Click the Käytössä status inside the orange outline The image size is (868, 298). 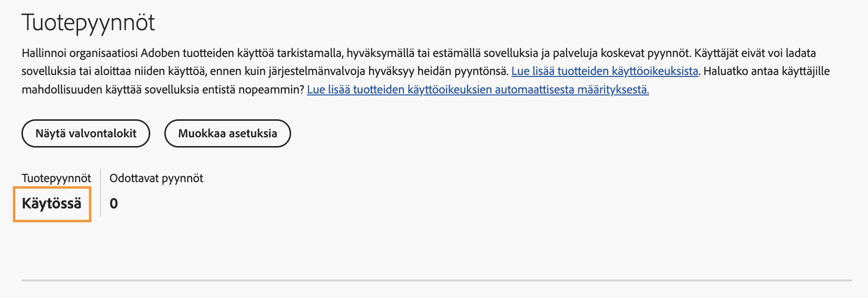click(52, 204)
